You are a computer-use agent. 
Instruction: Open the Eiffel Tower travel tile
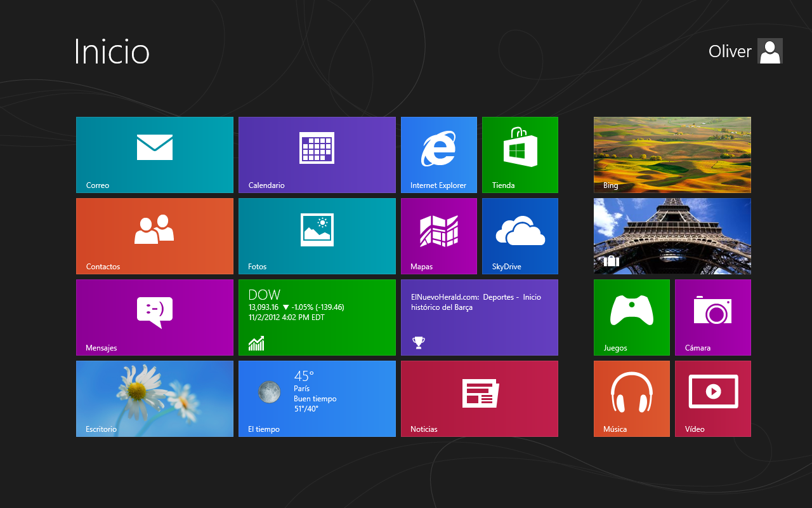pyautogui.click(x=672, y=236)
